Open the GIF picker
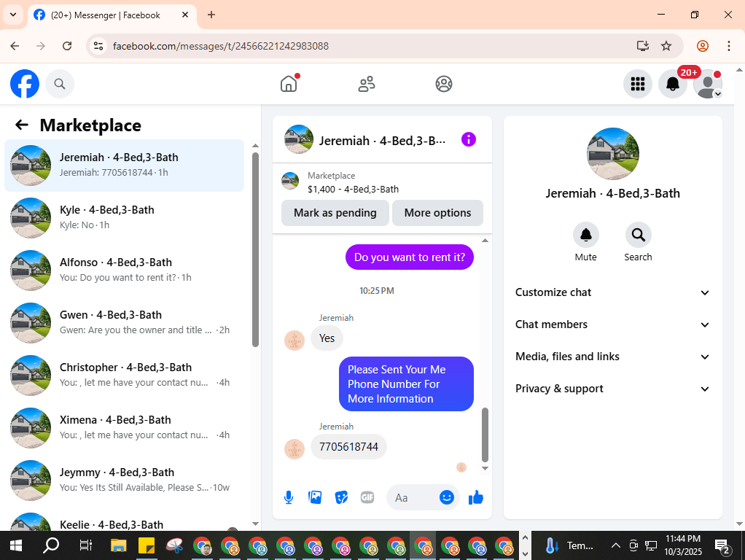 click(x=367, y=498)
